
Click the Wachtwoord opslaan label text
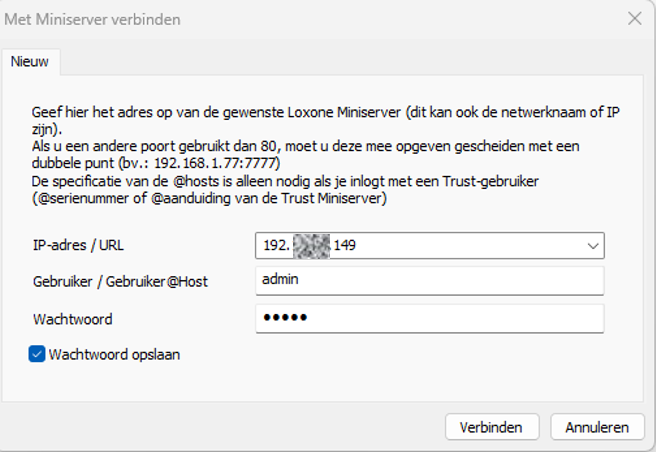pos(114,353)
